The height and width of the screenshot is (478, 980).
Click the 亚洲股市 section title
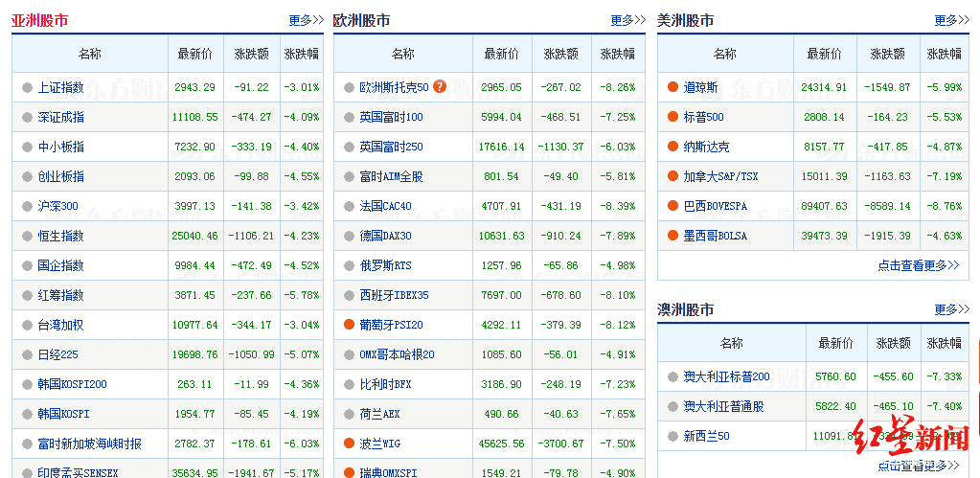coord(40,21)
